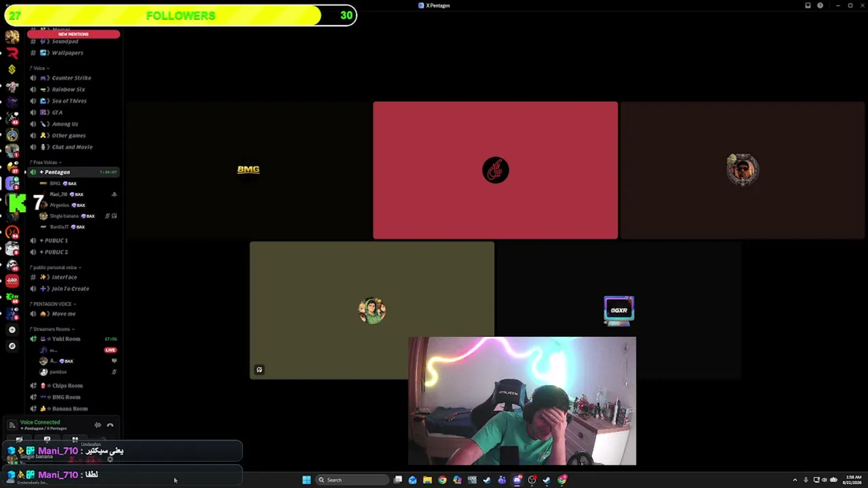Screen dimensions: 868x488
Task: Open the gold statue server icon at top
Action: (x=12, y=37)
